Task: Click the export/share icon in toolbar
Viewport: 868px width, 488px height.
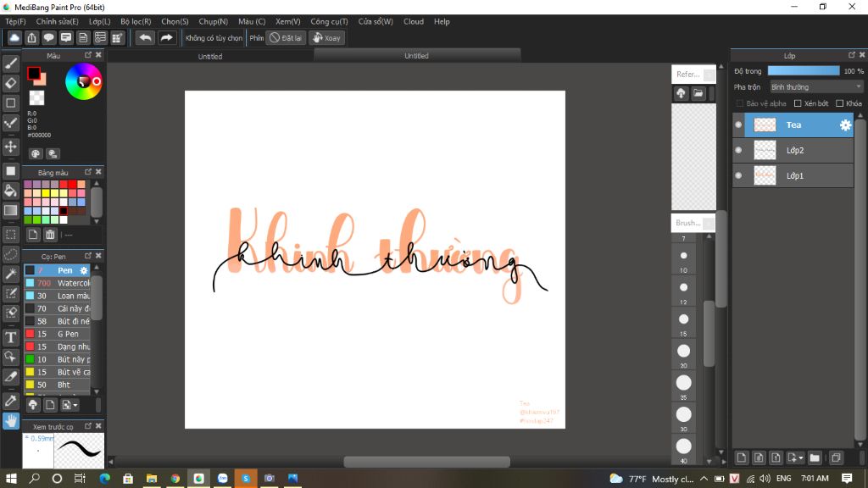Action: point(31,37)
